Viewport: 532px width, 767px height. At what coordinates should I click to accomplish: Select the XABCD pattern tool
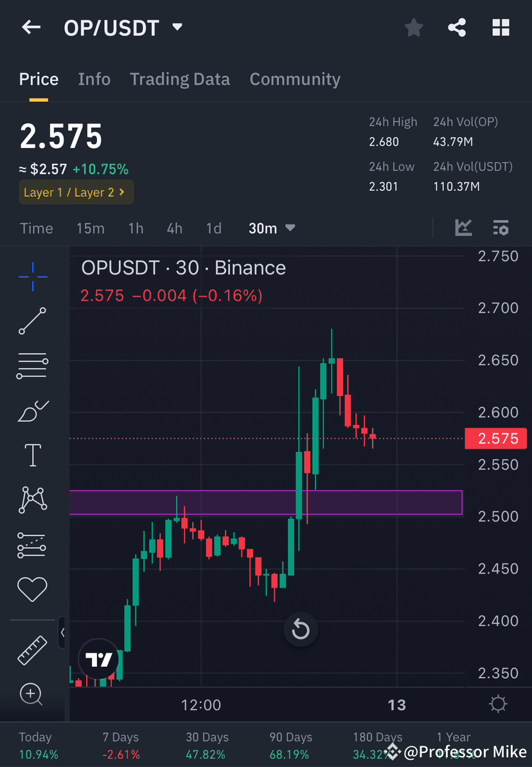point(32,500)
